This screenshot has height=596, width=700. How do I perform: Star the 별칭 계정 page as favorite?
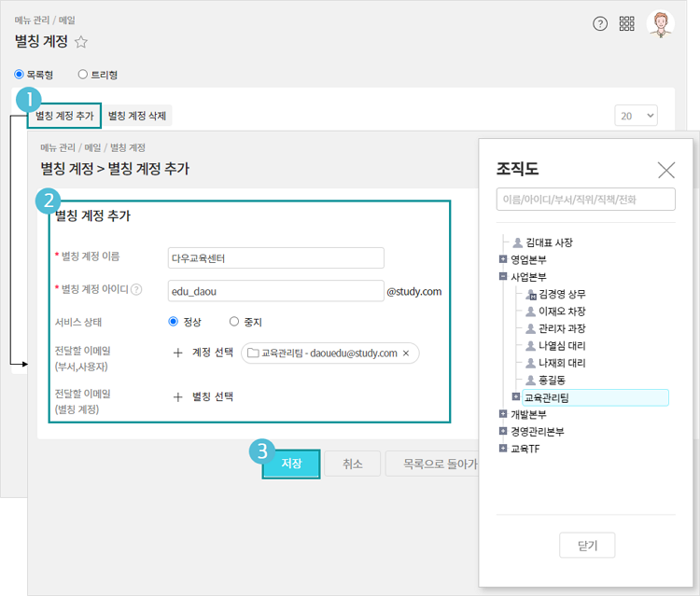tap(81, 41)
